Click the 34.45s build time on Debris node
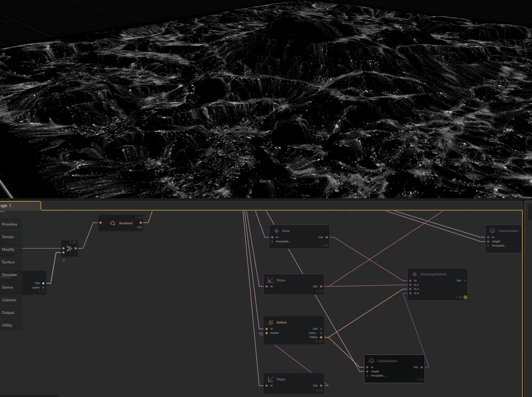The image size is (532, 397). 319,341
